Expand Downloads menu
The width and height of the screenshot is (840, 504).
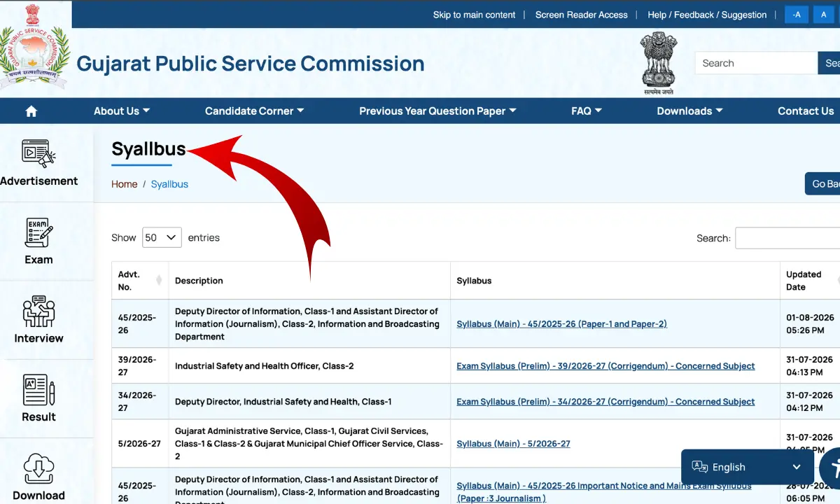689,111
